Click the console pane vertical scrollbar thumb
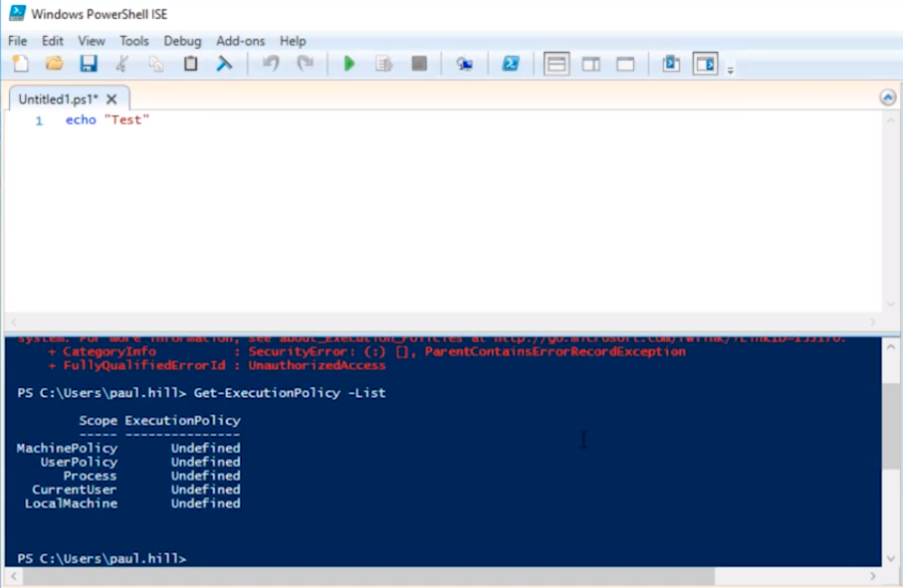The height and width of the screenshot is (588, 903). [891, 427]
